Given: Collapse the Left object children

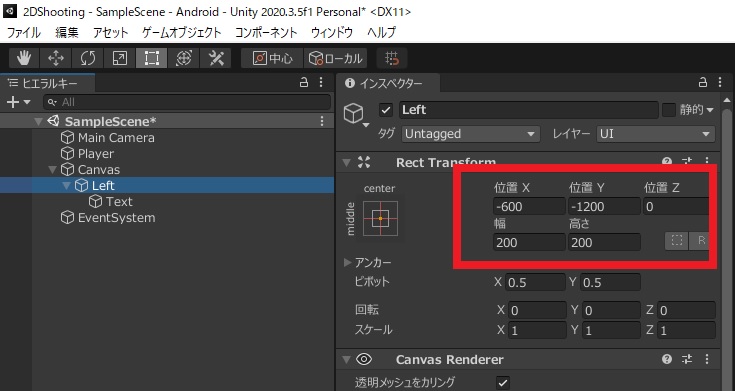Looking at the screenshot, I should coord(67,186).
